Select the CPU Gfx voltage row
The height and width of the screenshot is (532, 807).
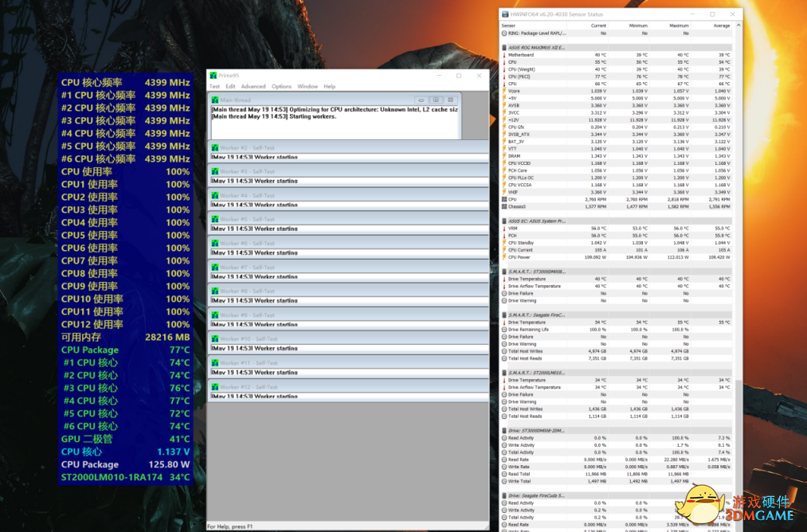tap(617, 127)
